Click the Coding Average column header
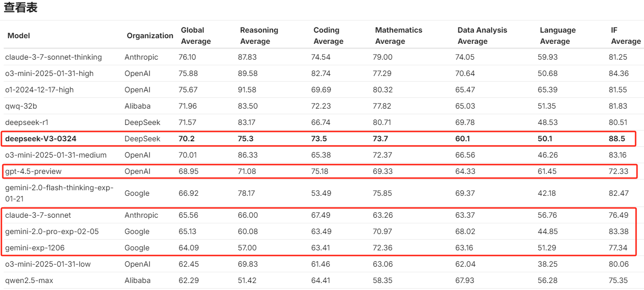The height and width of the screenshot is (290, 644). [328, 35]
